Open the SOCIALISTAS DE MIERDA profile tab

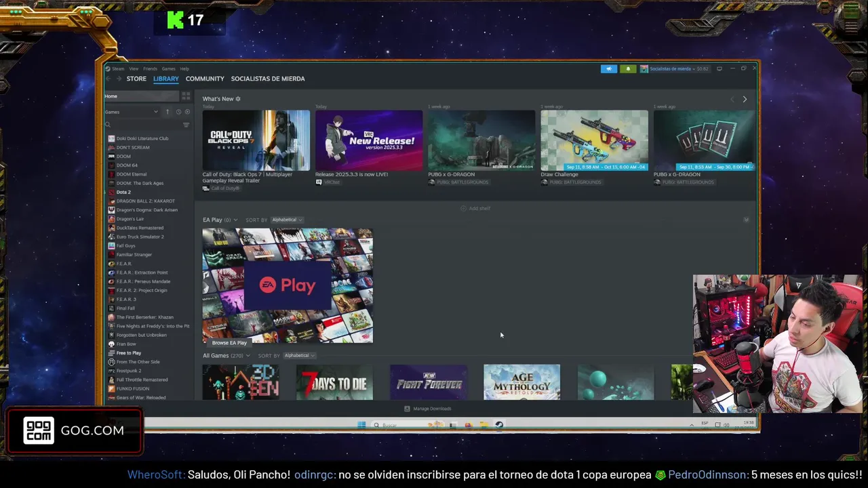[x=268, y=79]
